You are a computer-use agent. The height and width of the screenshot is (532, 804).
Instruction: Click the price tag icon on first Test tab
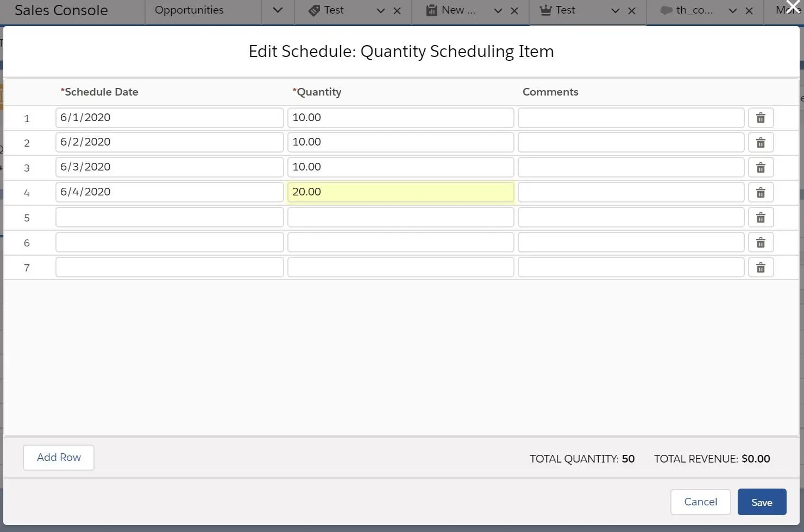click(x=314, y=10)
